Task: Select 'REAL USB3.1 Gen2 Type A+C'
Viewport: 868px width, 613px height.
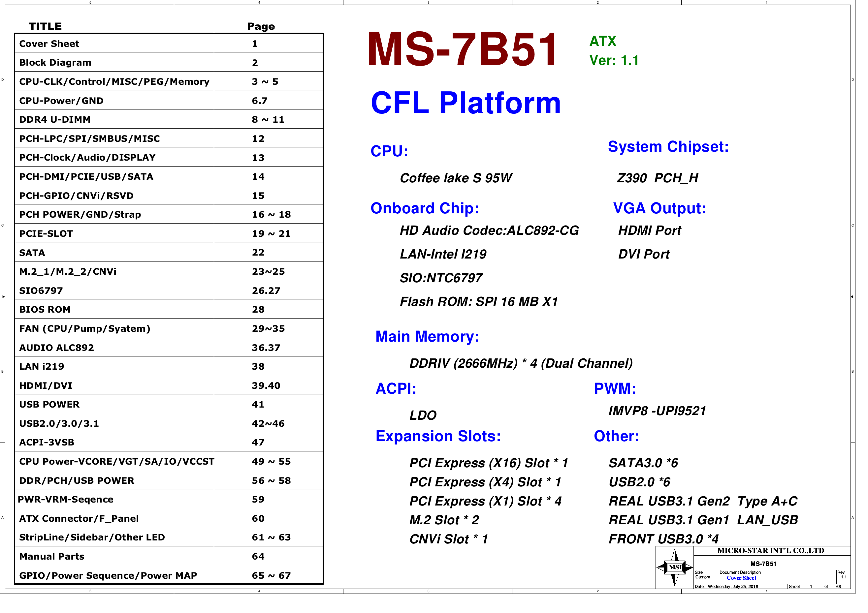Action: (x=703, y=502)
